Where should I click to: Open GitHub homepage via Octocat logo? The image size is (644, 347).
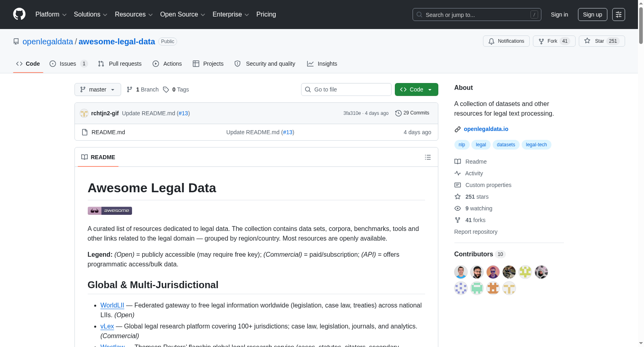click(x=19, y=14)
